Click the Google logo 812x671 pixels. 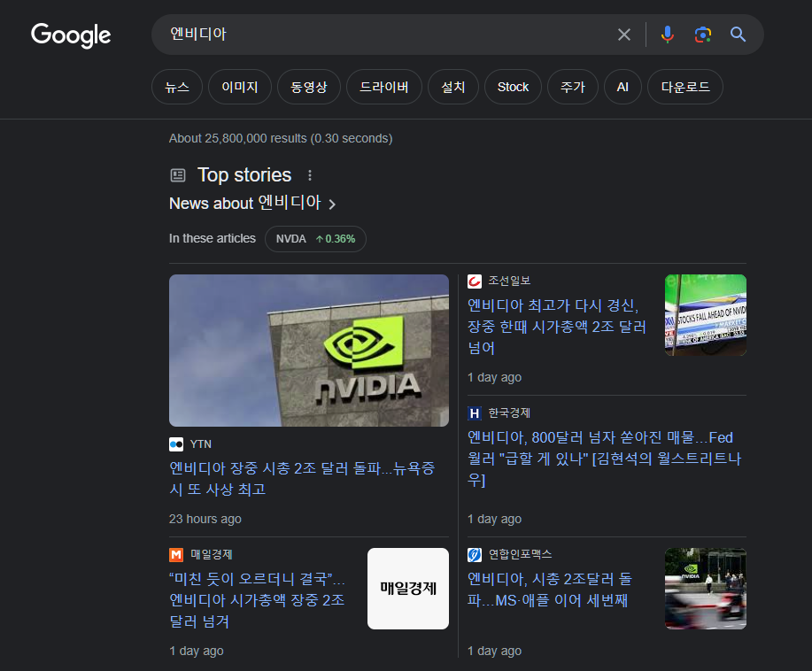[71, 35]
